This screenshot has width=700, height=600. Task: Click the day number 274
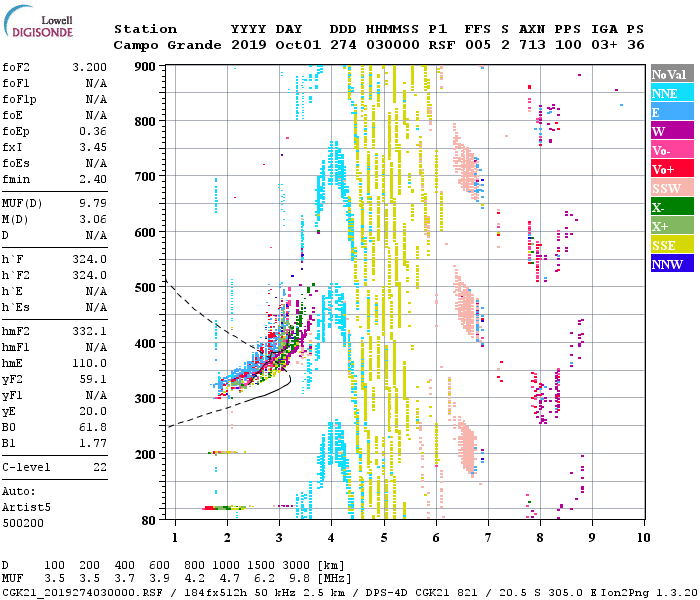click(343, 45)
